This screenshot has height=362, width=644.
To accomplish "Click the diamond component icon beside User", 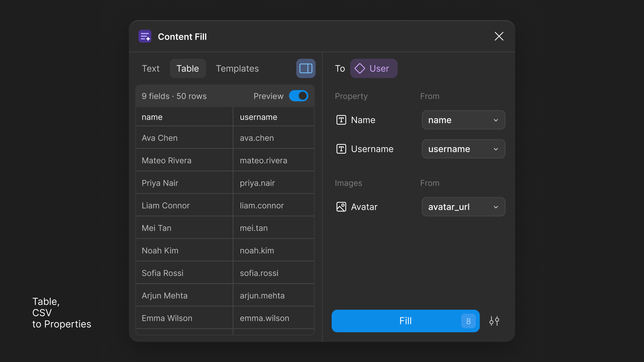I will (x=360, y=68).
